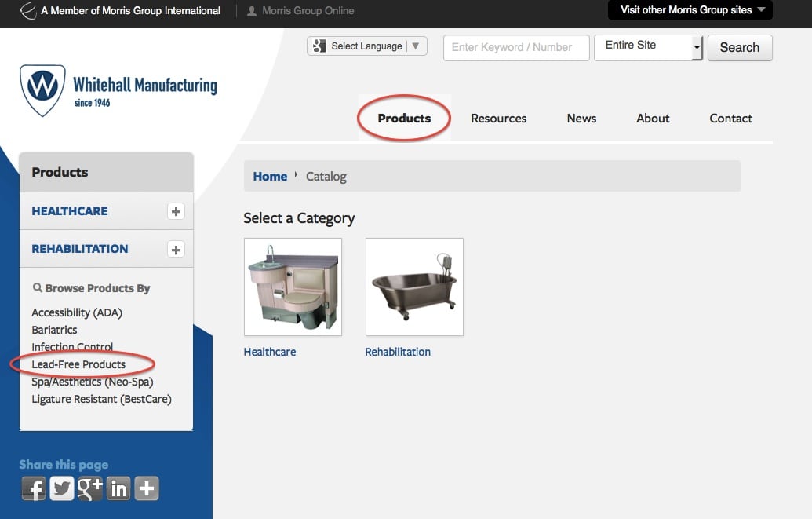Screen dimensions: 812x519
Task: Click the Google Translate icon
Action: point(319,46)
